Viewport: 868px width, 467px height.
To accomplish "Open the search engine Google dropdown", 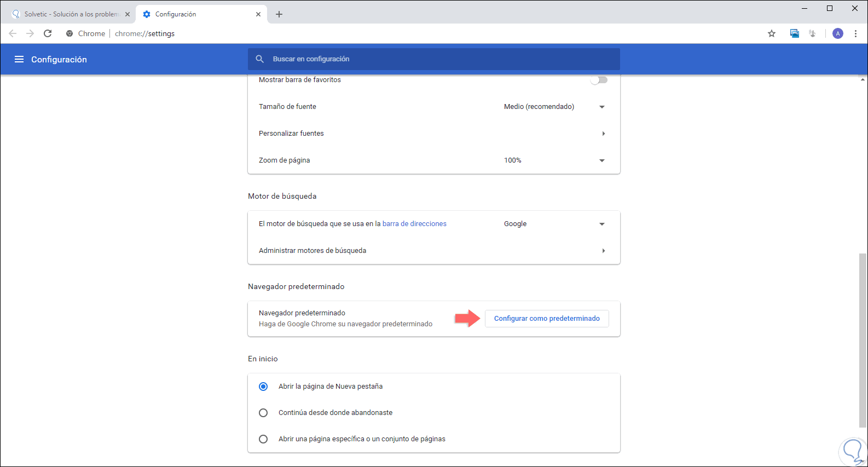I will click(x=554, y=224).
